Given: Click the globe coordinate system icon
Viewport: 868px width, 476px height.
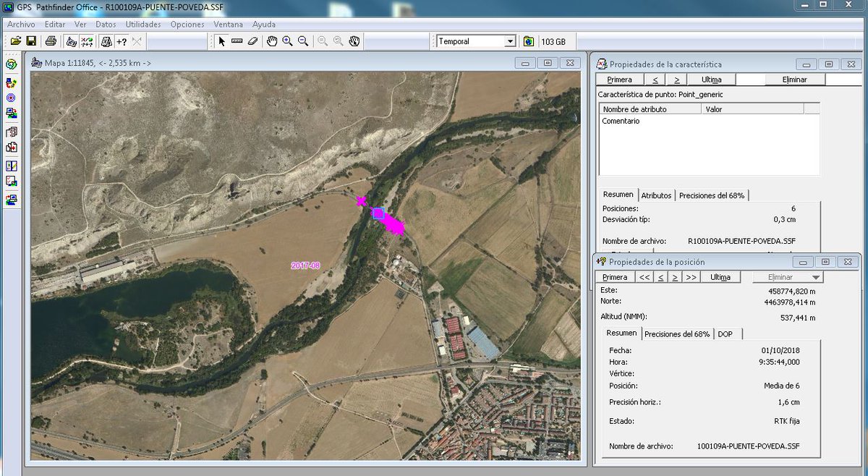Looking at the screenshot, I should click(529, 41).
